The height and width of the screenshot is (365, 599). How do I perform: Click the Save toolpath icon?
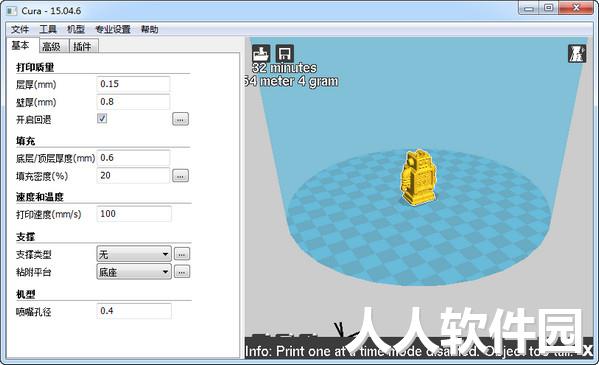coord(285,54)
